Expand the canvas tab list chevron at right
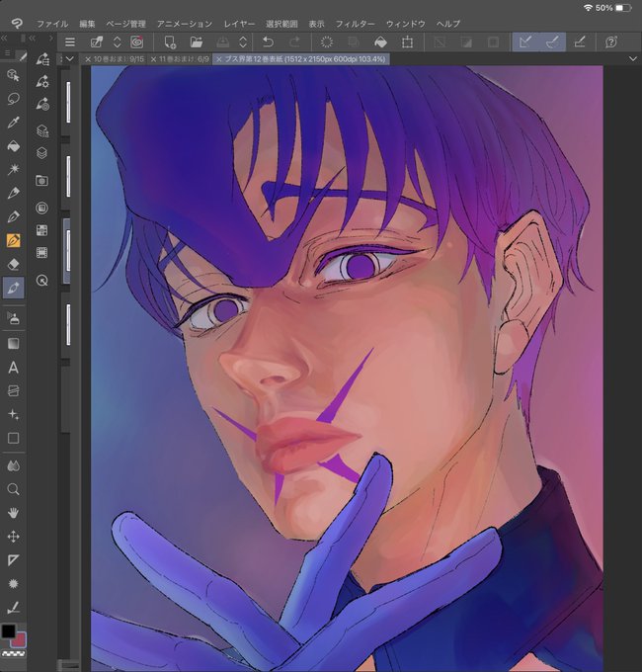The width and height of the screenshot is (642, 672). pyautogui.click(x=633, y=58)
